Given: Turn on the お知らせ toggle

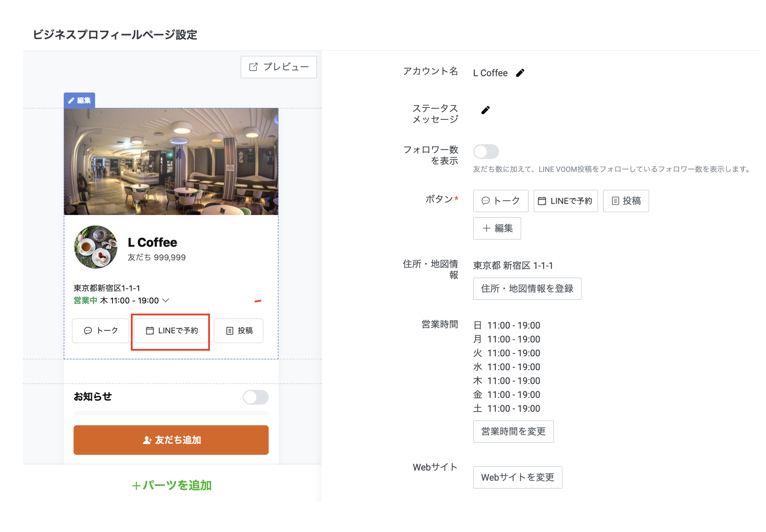Looking at the screenshot, I should (x=256, y=397).
